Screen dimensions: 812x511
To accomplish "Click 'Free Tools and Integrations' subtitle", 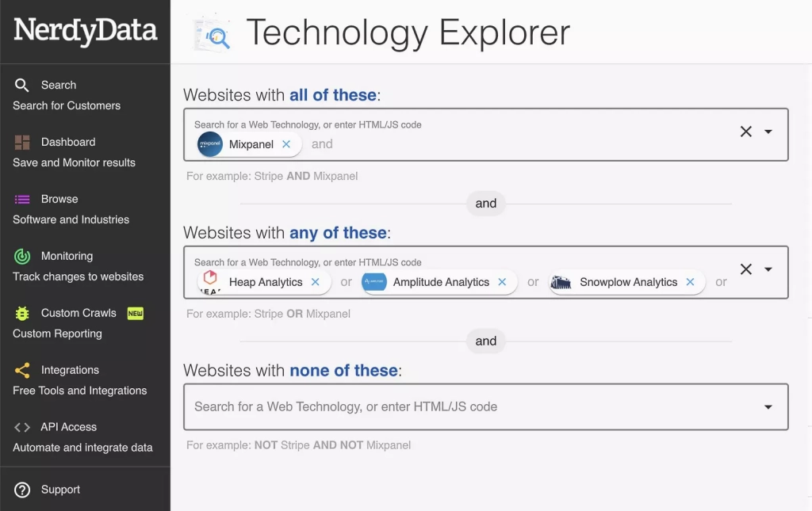I will 80,391.
